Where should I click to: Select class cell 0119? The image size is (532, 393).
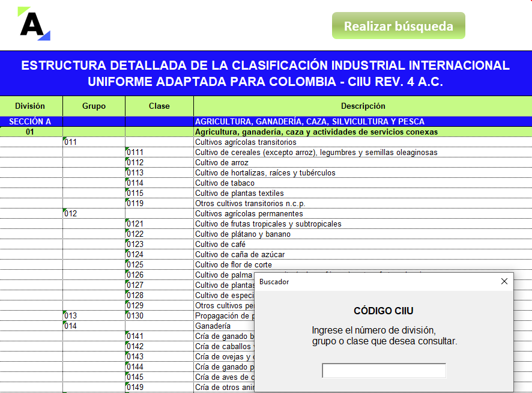(x=160, y=203)
